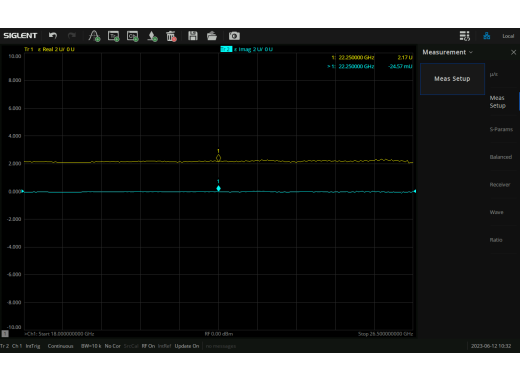
Task: Switch to the Receiver tab
Action: (x=500, y=185)
